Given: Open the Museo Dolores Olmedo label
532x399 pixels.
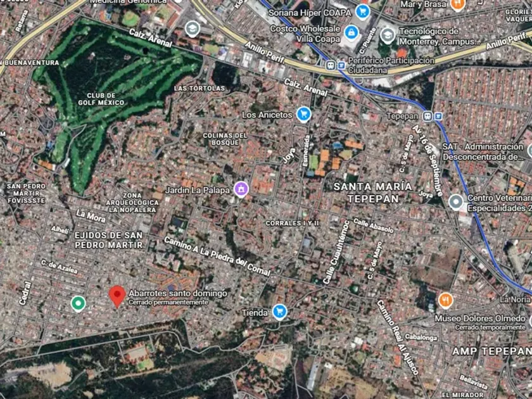Looking at the screenshot, I should click(x=480, y=319).
